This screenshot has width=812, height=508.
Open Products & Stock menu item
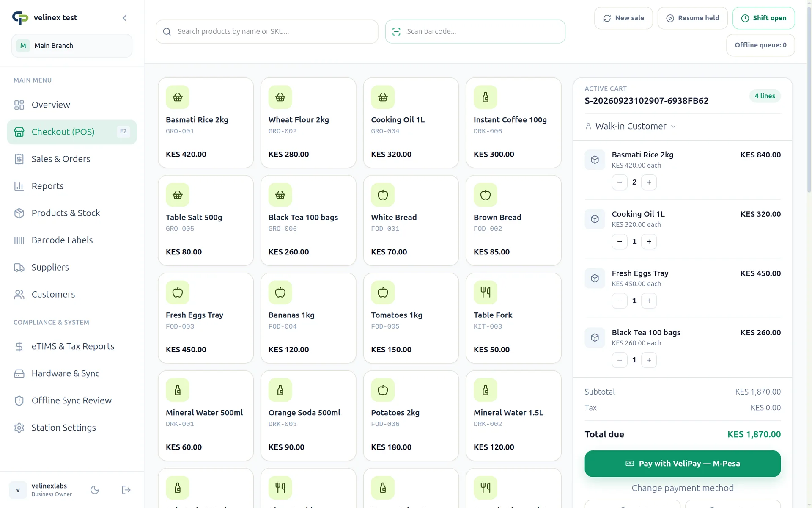click(x=72, y=213)
